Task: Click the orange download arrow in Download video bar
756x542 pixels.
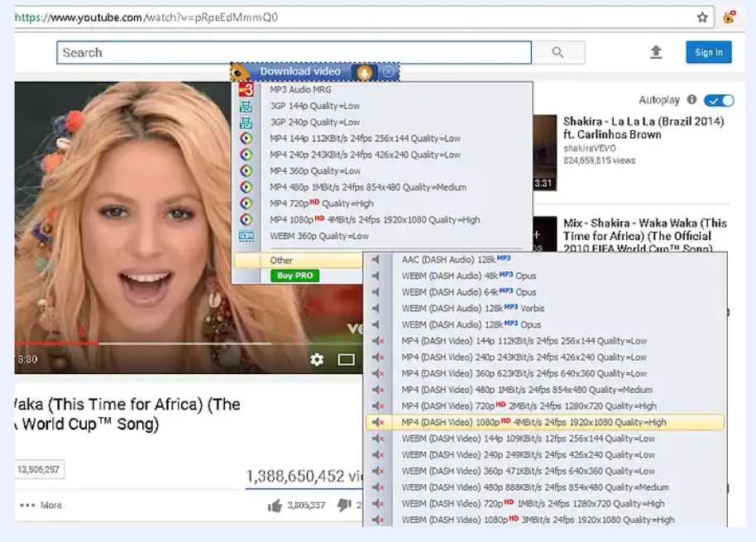Action: coord(365,72)
